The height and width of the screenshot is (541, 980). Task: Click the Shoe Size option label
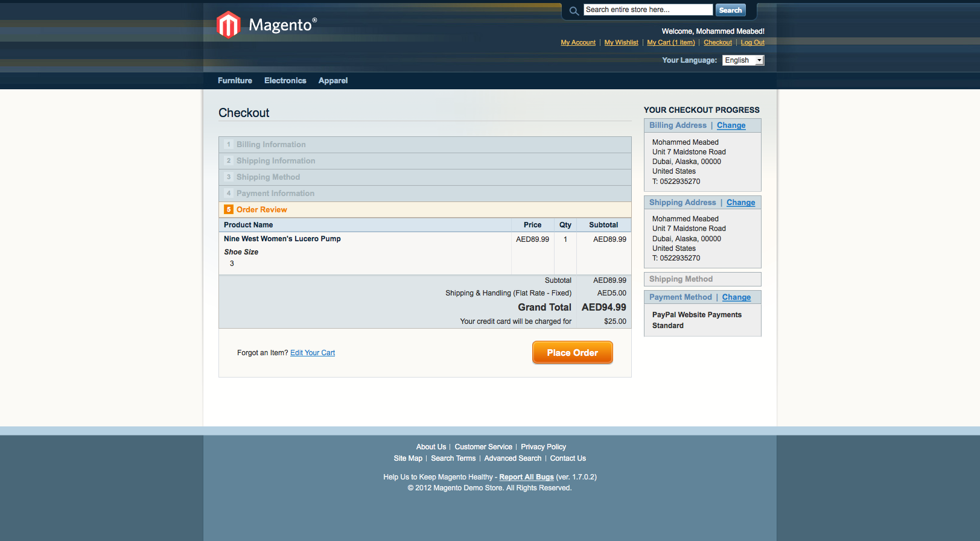[x=241, y=252]
